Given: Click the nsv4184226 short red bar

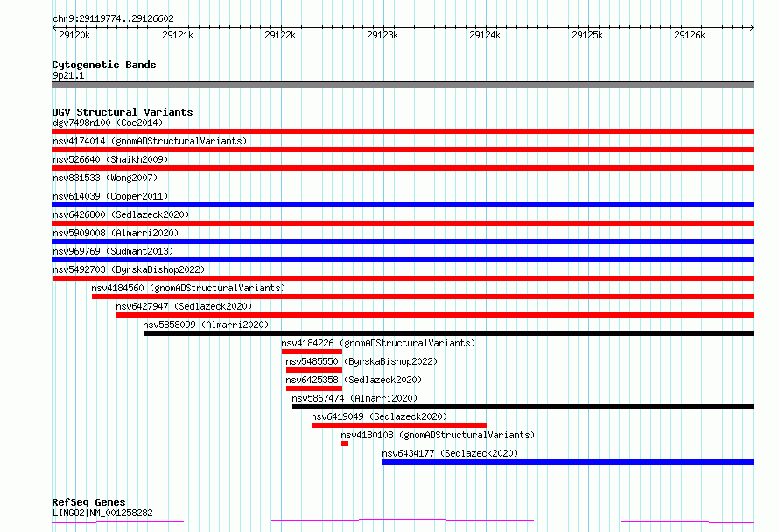Looking at the screenshot, I should pos(312,352).
